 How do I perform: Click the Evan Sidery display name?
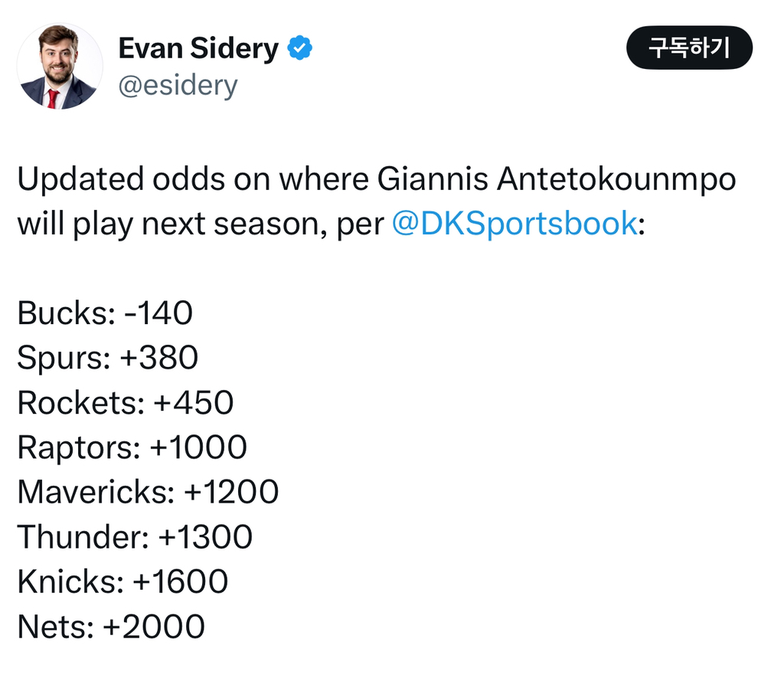coord(198,49)
